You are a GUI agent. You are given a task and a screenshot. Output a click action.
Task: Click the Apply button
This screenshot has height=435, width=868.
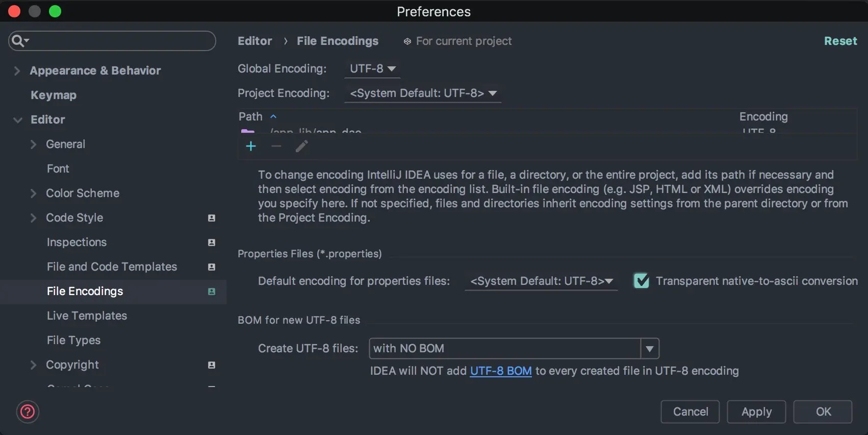click(x=756, y=412)
